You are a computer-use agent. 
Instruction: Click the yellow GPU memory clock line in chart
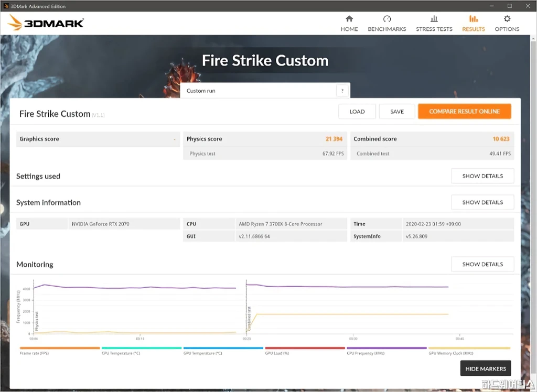pos(353,314)
